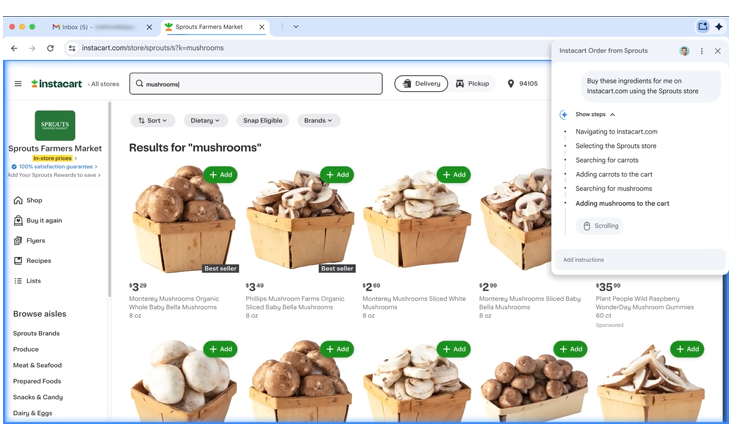Open the Sprouts Brands aisle

pos(36,334)
